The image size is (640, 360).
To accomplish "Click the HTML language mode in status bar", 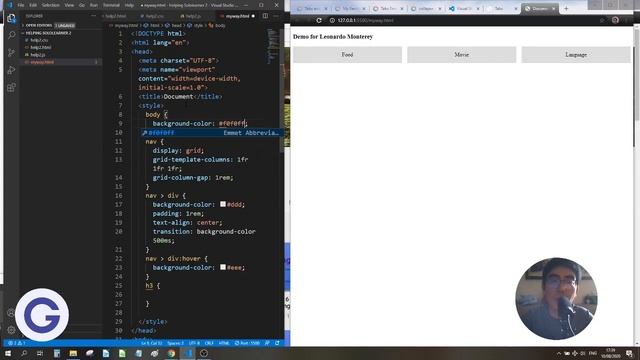I will click(224, 343).
